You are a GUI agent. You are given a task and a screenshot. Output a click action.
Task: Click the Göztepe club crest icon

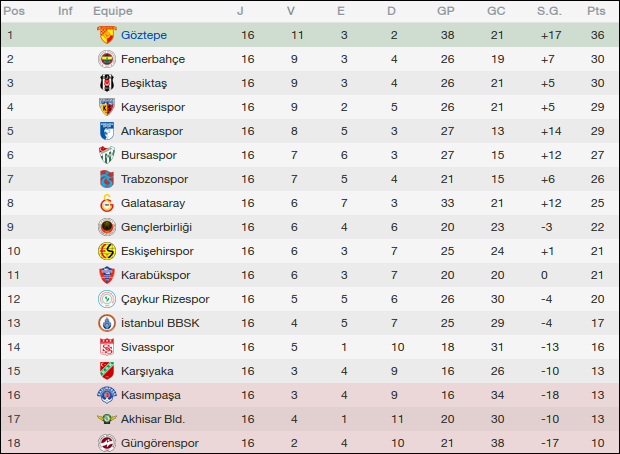coord(107,35)
